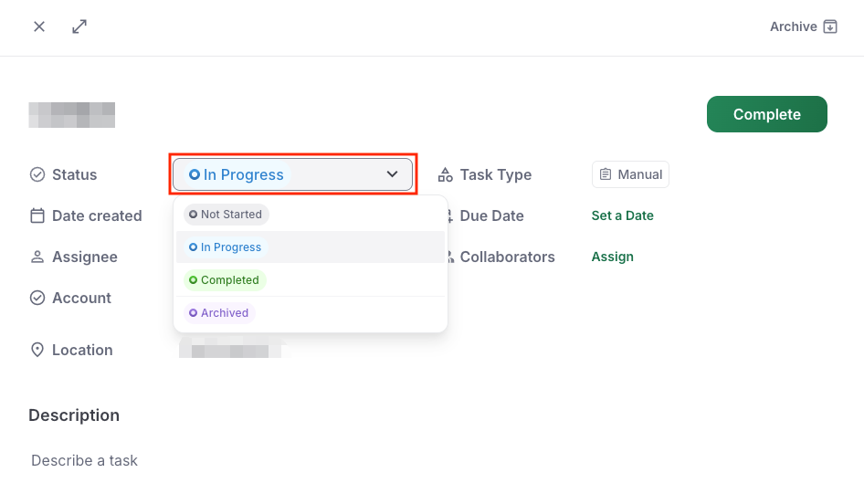
Task: Expand task panel to full view
Action: [x=79, y=26]
